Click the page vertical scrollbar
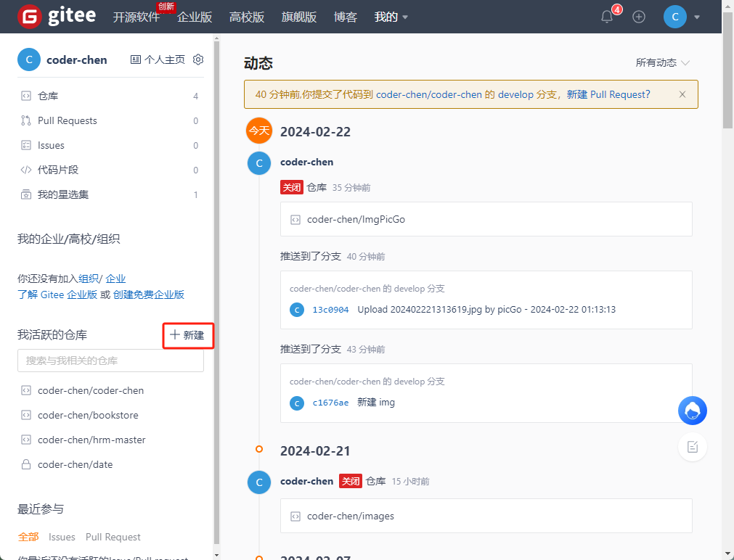The width and height of the screenshot is (734, 560). point(728,70)
